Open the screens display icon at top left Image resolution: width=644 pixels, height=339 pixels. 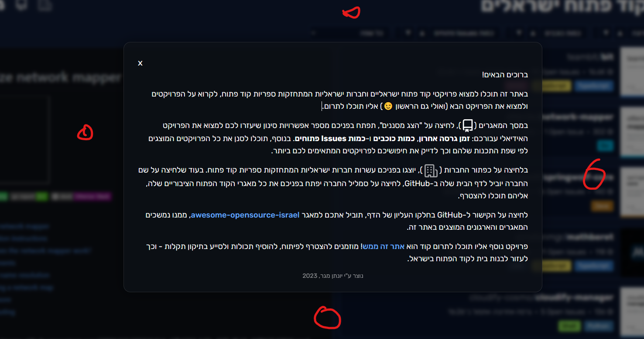tap(22, 6)
